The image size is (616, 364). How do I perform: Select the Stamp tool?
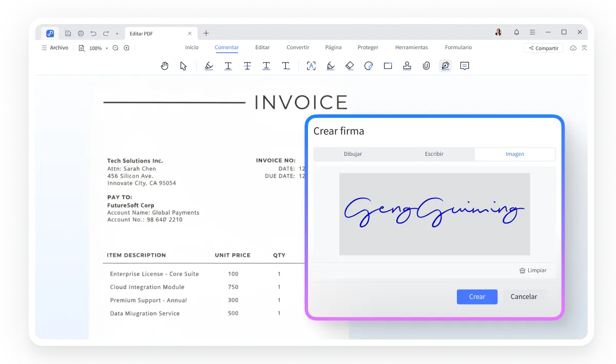[x=407, y=66]
